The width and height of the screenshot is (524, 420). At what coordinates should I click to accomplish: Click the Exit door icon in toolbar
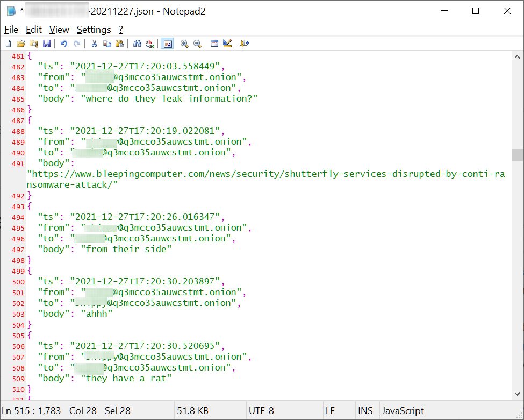tap(245, 44)
